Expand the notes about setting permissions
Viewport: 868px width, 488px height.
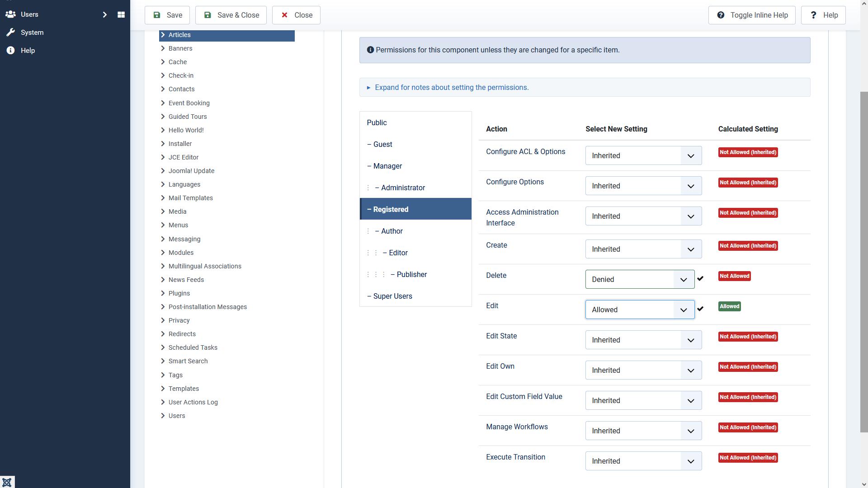452,87
